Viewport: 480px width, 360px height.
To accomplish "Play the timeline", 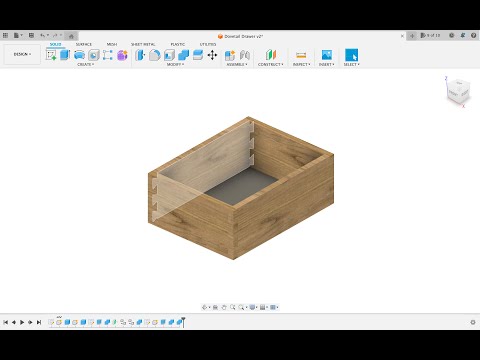I will coord(22,322).
